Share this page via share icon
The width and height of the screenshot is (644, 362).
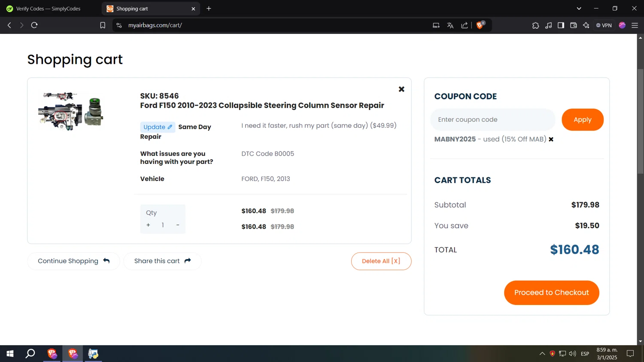click(x=465, y=25)
